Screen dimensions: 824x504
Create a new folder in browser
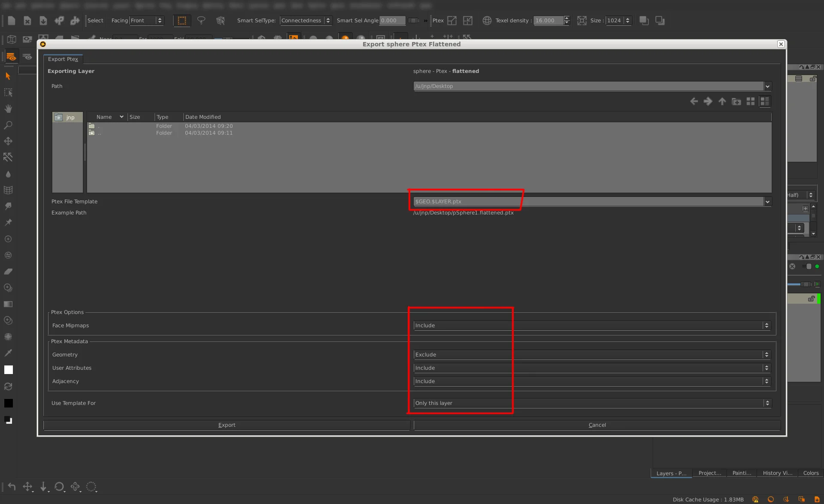(736, 102)
